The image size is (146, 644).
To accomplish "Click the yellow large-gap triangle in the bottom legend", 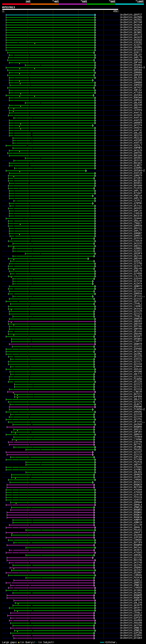I will pyautogui.click(x=19, y=642).
